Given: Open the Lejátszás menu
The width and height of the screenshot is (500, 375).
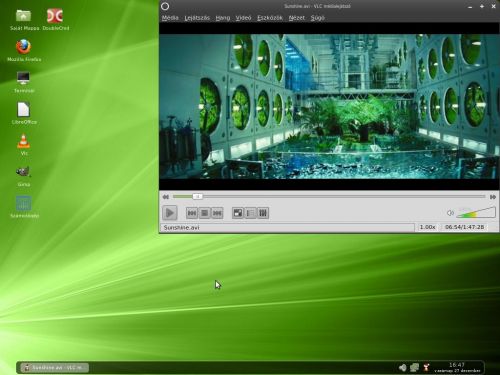Looking at the screenshot, I should pyautogui.click(x=197, y=18).
